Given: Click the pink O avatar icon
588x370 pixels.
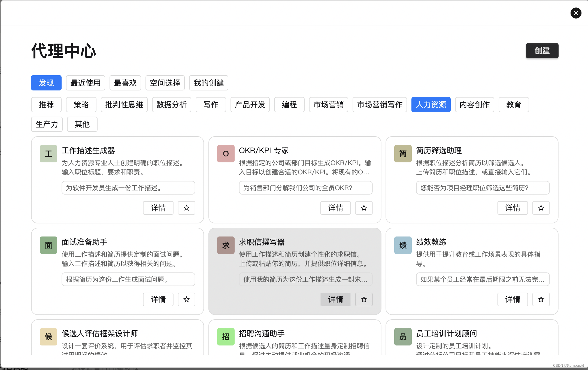Looking at the screenshot, I should pyautogui.click(x=226, y=154).
